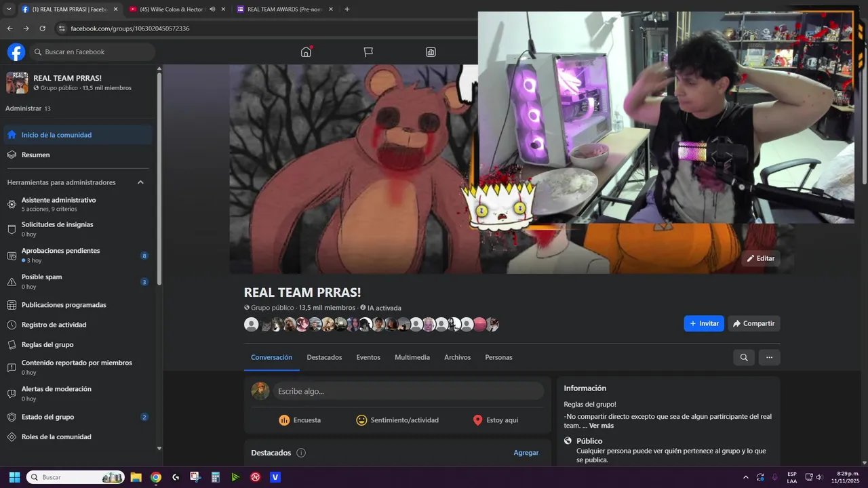
Task: Click the Alertas de moderación icon
Action: (x=12, y=394)
